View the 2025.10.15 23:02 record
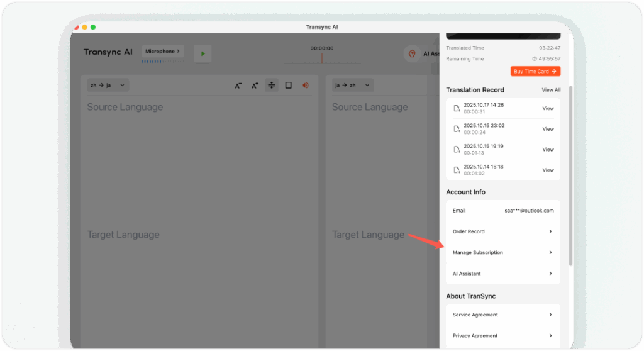The image size is (644, 351). 548,129
